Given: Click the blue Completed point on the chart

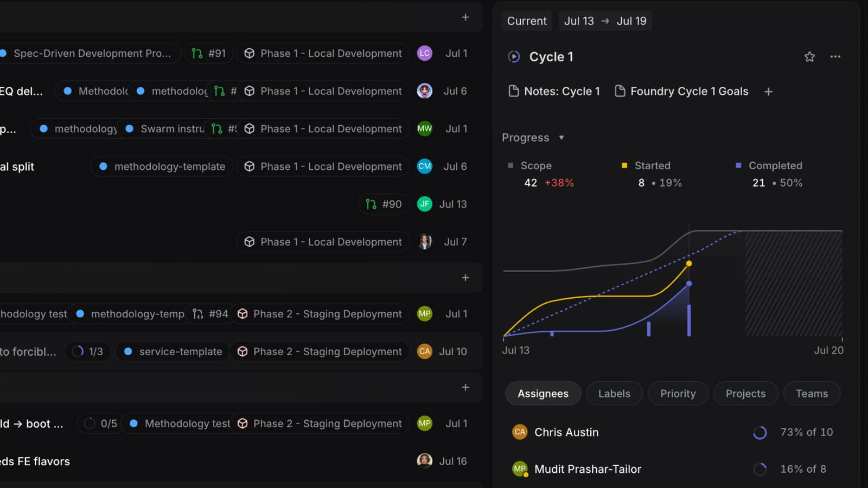Looking at the screenshot, I should tap(689, 284).
